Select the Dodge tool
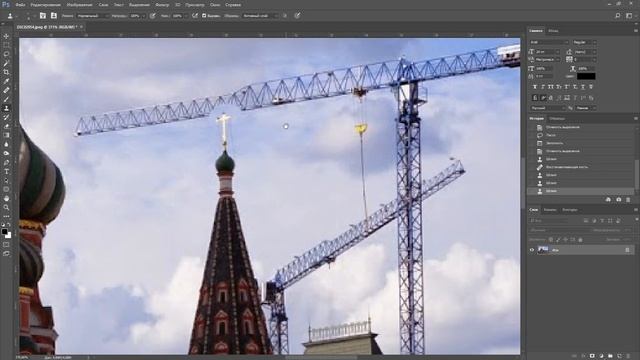 click(x=6, y=153)
